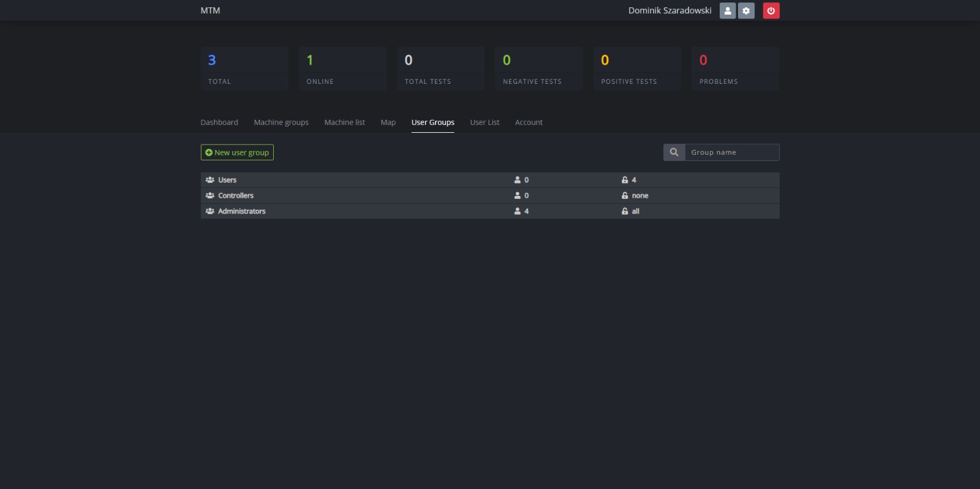This screenshot has height=489, width=980.
Task: Focus the Group name search field
Action: [x=731, y=152]
